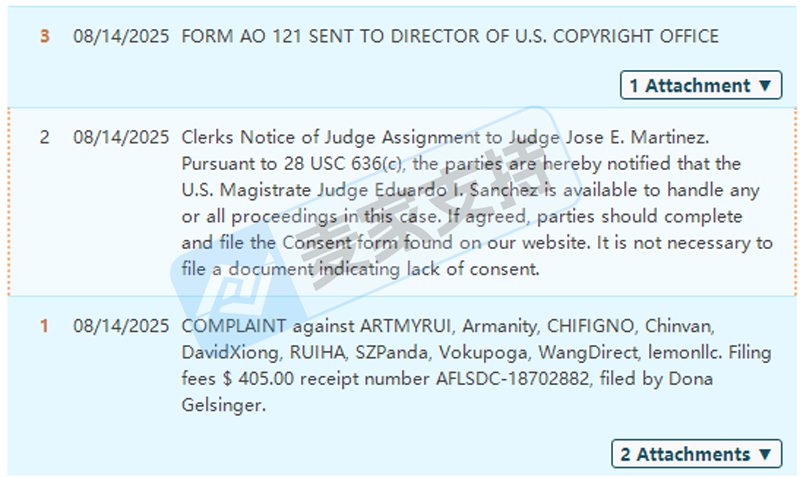The height and width of the screenshot is (477, 800).
Task: Click the arrow on 1 Attachment button
Action: pyautogui.click(x=765, y=86)
